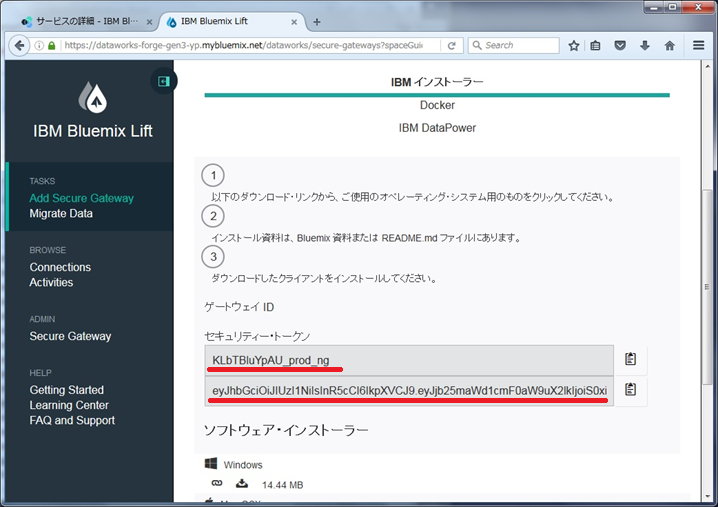Select the Docker installer option
The height and width of the screenshot is (507, 718).
(x=437, y=105)
